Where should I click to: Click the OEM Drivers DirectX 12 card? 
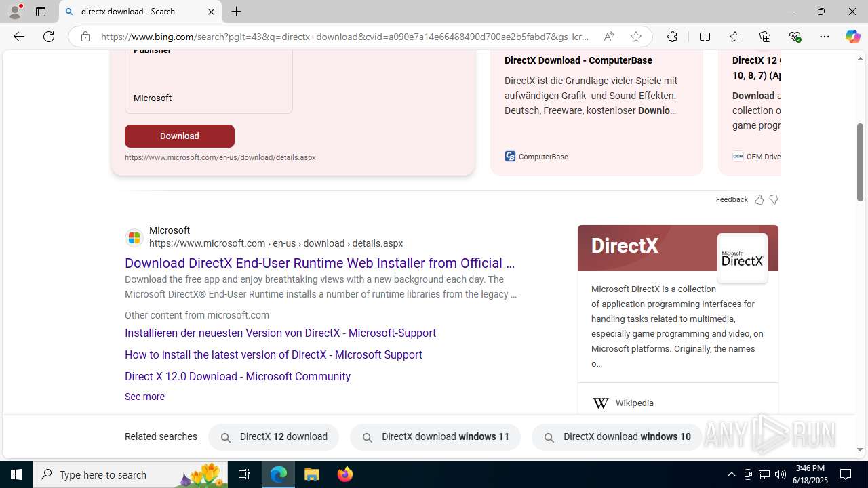click(749, 113)
